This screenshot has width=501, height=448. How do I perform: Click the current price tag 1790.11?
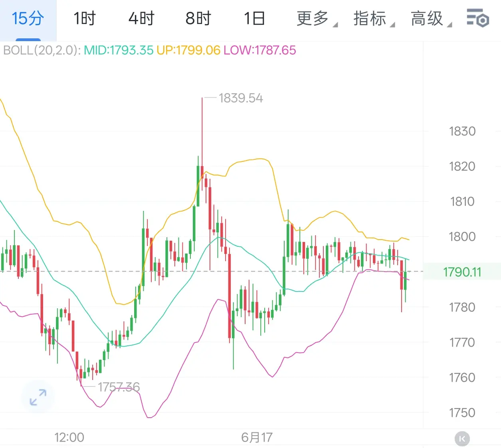462,272
